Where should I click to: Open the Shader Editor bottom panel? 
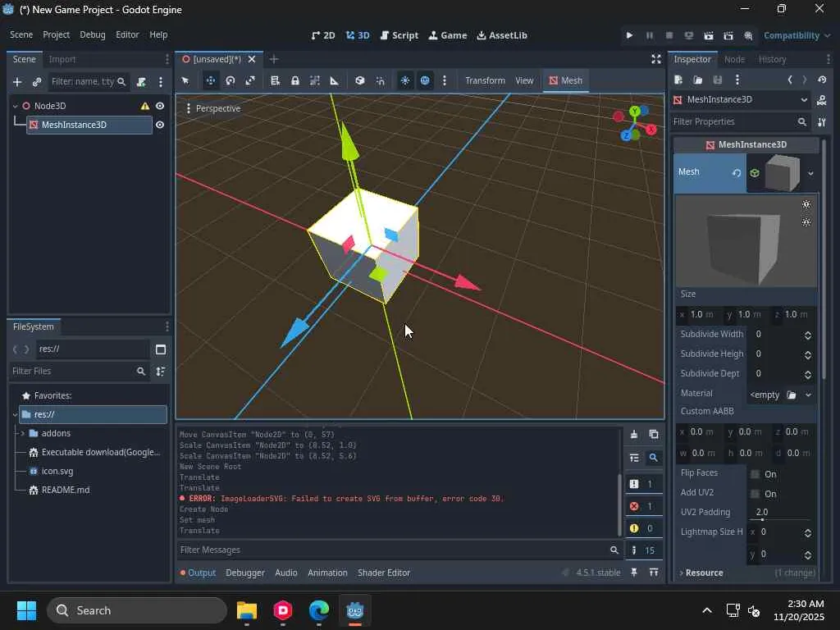(384, 573)
